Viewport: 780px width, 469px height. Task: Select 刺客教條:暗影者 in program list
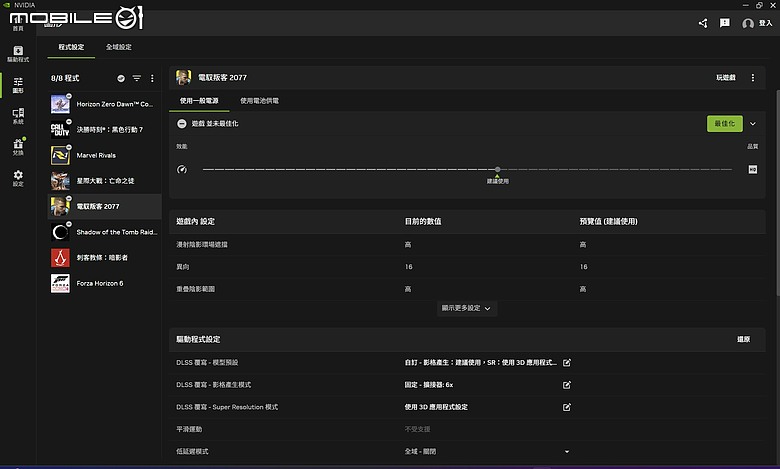(x=104, y=258)
